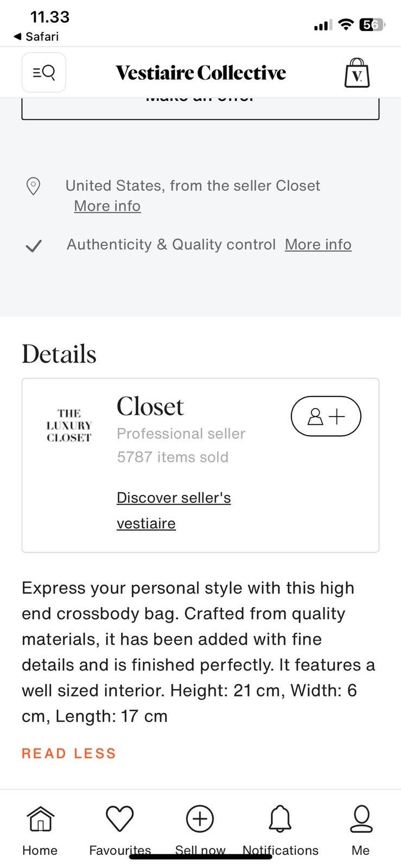Open More info for Authenticity & Quality control
This screenshot has height=868, width=401.
point(319,245)
